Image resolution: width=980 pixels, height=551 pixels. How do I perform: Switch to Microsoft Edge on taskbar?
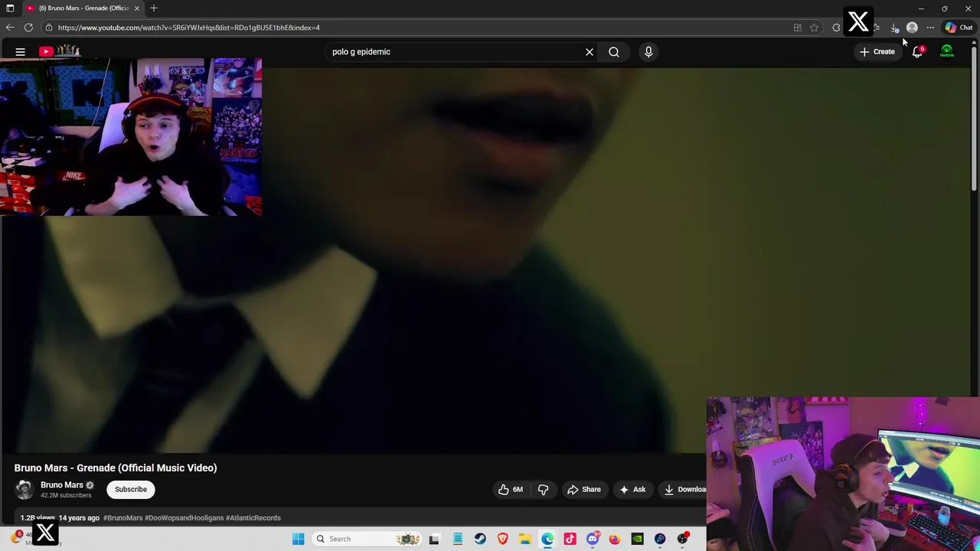click(547, 539)
